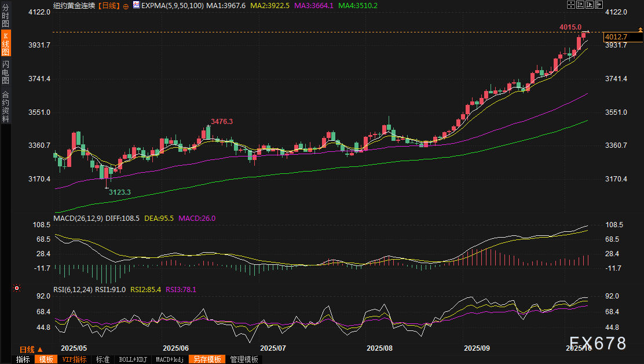The width and height of the screenshot is (644, 364).
Task: Click the jump-to-start chart range icon
Action: 580,5
